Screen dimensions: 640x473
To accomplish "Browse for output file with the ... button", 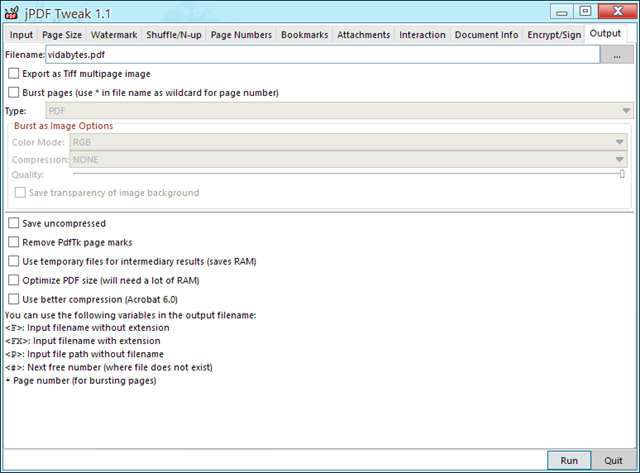I will [x=617, y=55].
